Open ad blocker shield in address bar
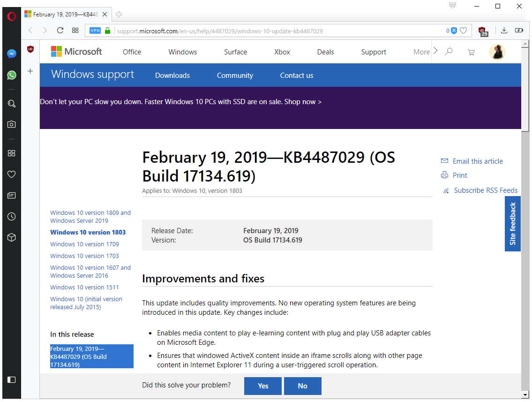 tap(454, 30)
